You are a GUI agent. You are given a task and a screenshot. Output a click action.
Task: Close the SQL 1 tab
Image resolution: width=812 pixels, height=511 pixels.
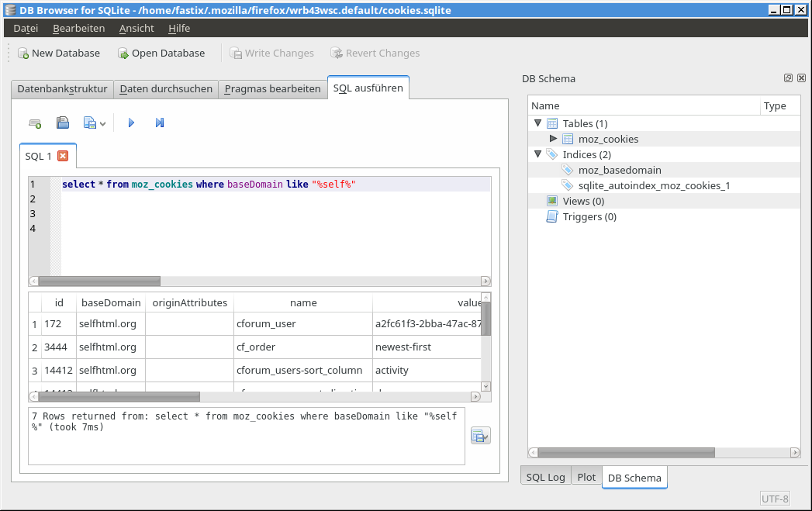tap(63, 156)
